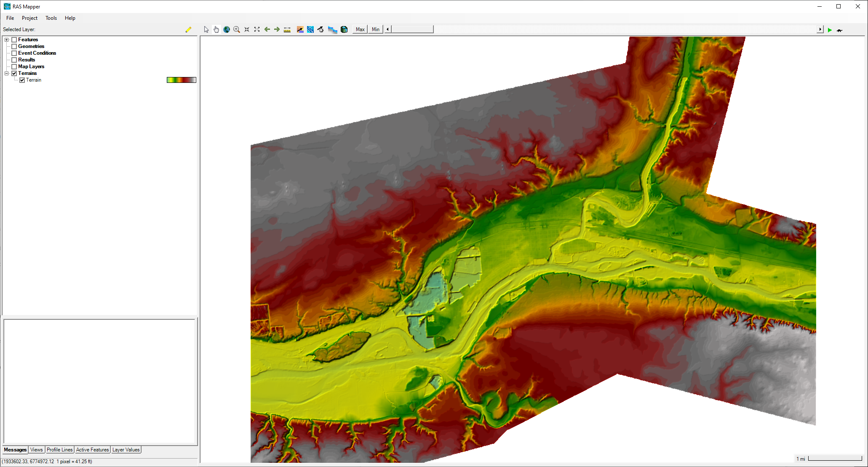Select the measure ruler tool

[x=287, y=29]
